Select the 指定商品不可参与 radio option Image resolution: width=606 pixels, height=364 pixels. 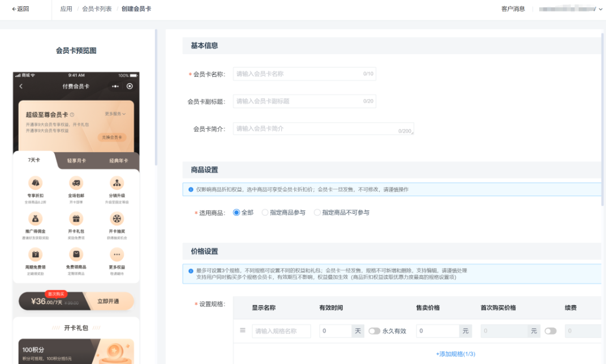(x=317, y=213)
